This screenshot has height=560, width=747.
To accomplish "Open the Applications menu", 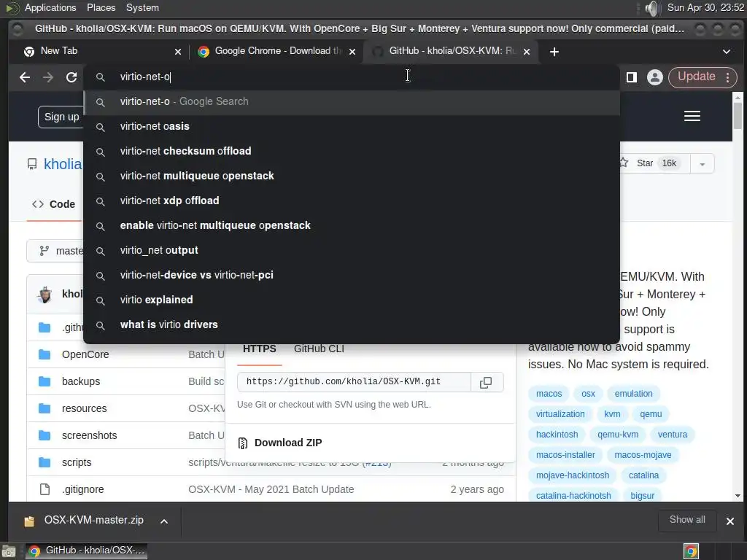I will [x=50, y=7].
